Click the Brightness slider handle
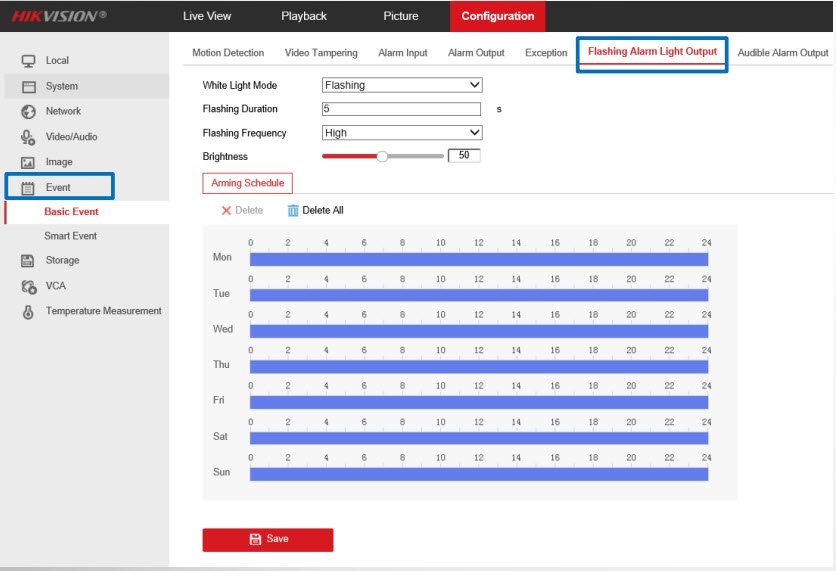Viewport: 836px width, 571px height. point(381,156)
